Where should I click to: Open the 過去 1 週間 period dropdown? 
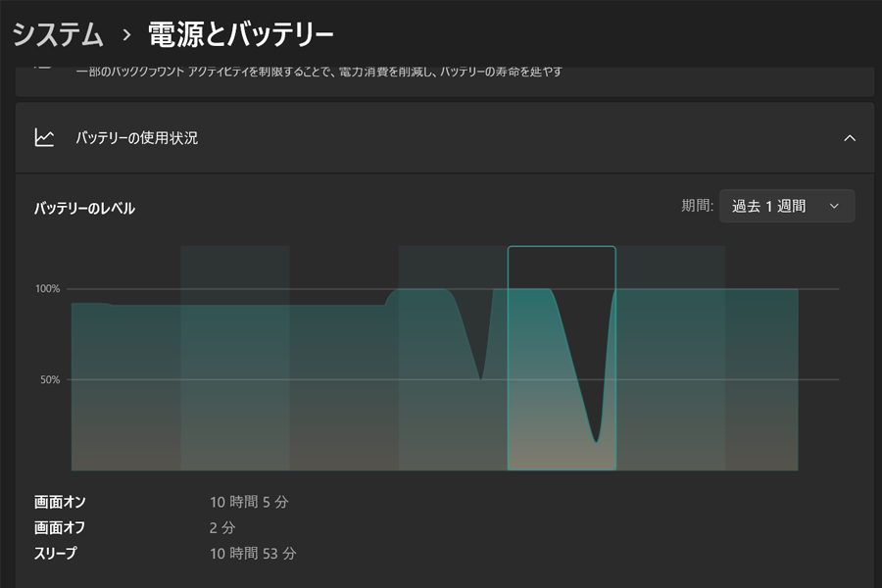click(x=787, y=206)
